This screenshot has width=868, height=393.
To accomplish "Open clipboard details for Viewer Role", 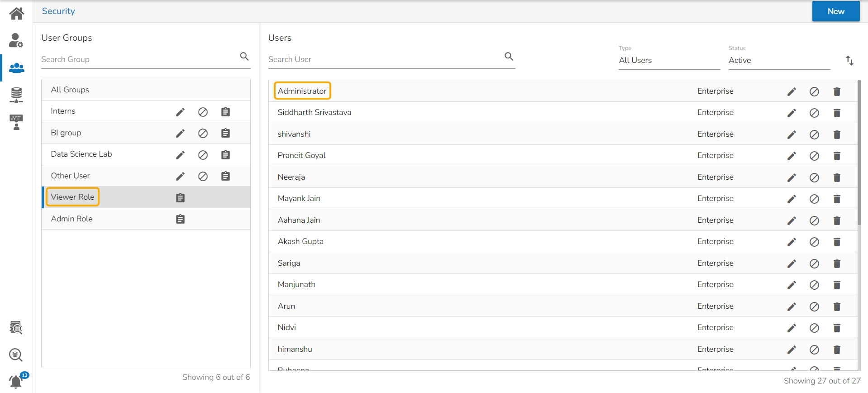I will pos(180,198).
